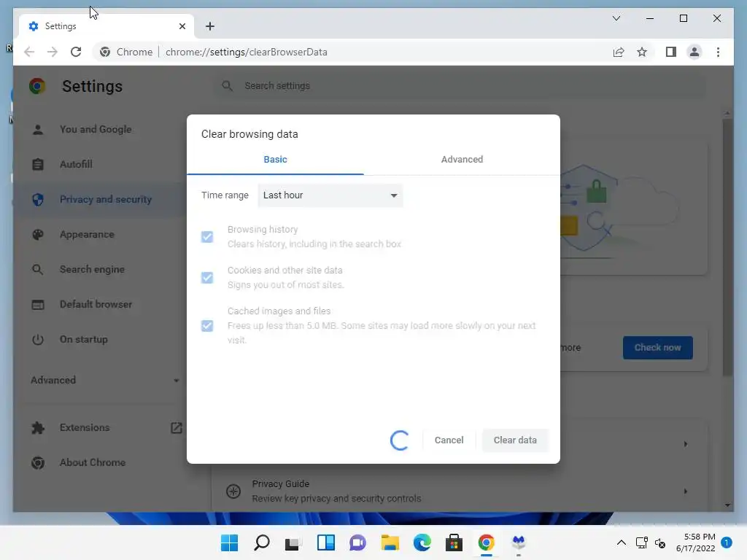Click the Clear data button

pos(515,440)
